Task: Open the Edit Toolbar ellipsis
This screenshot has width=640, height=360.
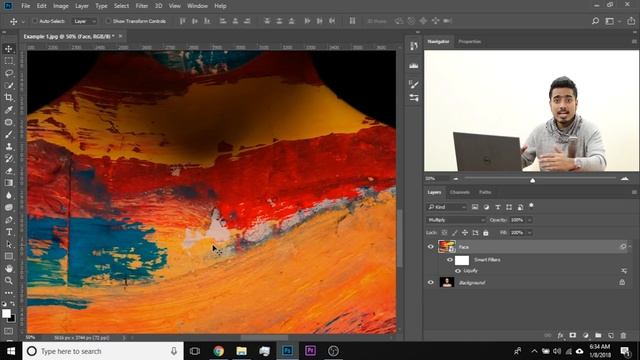Action: point(9,293)
